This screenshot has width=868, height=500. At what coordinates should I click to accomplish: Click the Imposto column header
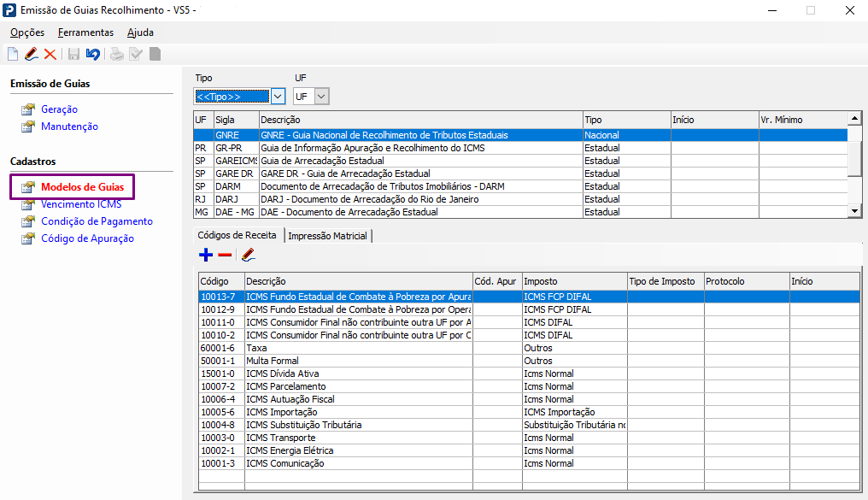[x=575, y=281]
